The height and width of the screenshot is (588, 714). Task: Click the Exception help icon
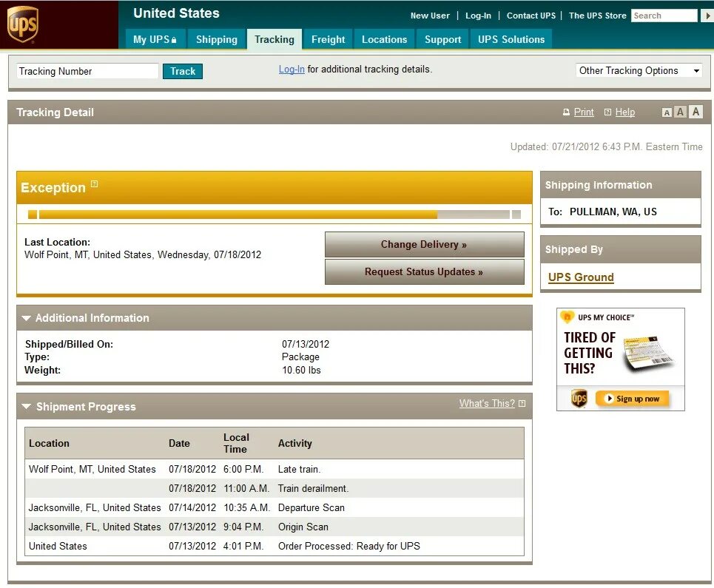click(x=94, y=184)
